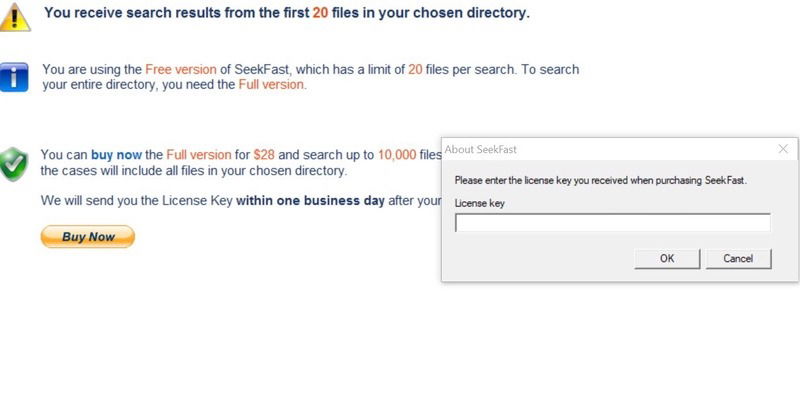800x400 pixels.
Task: Click the orange $28 price
Action: tap(264, 155)
